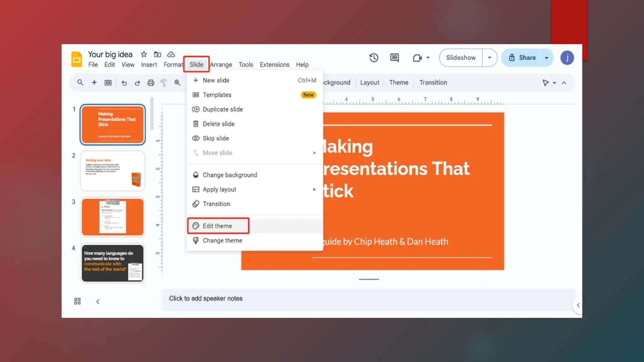Open the Share options dropdown arrow
Screen dimensions: 644x362
tap(547, 58)
